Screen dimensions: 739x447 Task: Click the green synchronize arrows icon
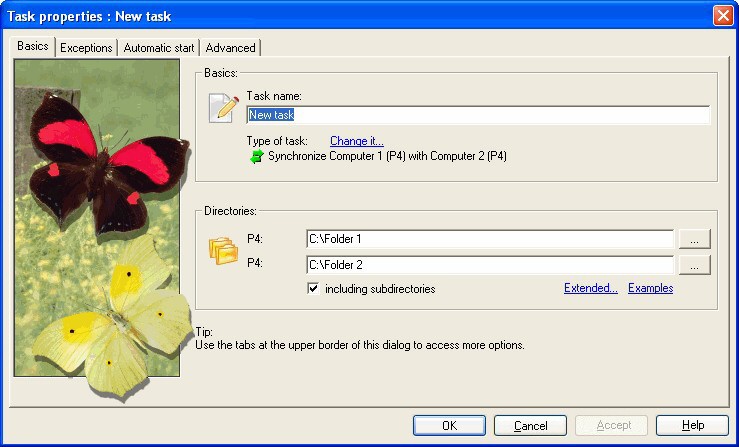[x=257, y=157]
